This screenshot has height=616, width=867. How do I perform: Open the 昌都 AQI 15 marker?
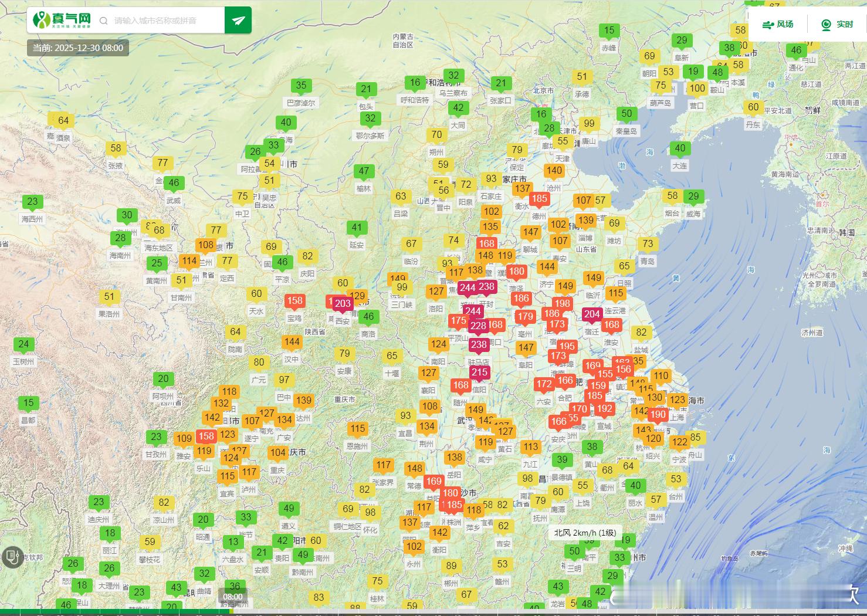coord(28,404)
